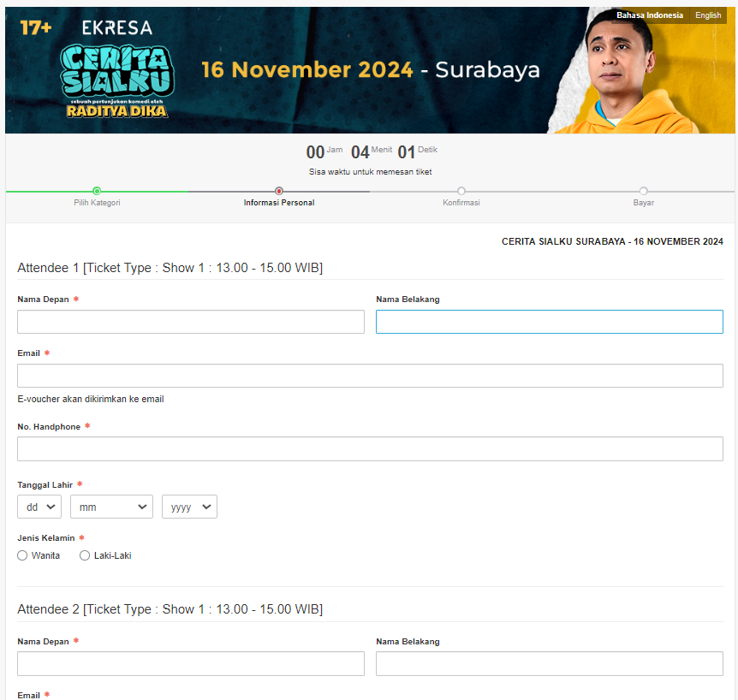Image resolution: width=738 pixels, height=700 pixels.
Task: Click the 17+ age rating badge
Action: 36,27
